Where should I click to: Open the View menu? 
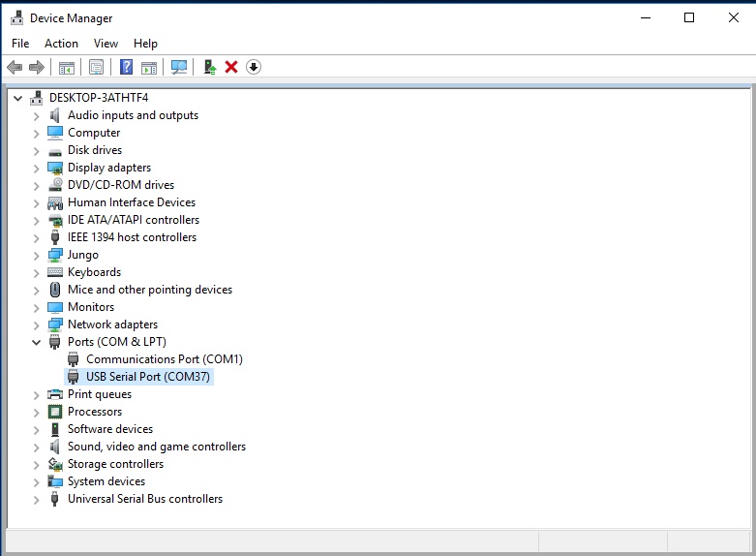(x=106, y=44)
